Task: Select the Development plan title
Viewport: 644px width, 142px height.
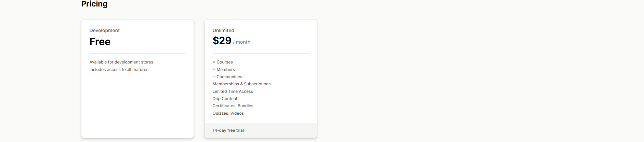Action: click(104, 30)
